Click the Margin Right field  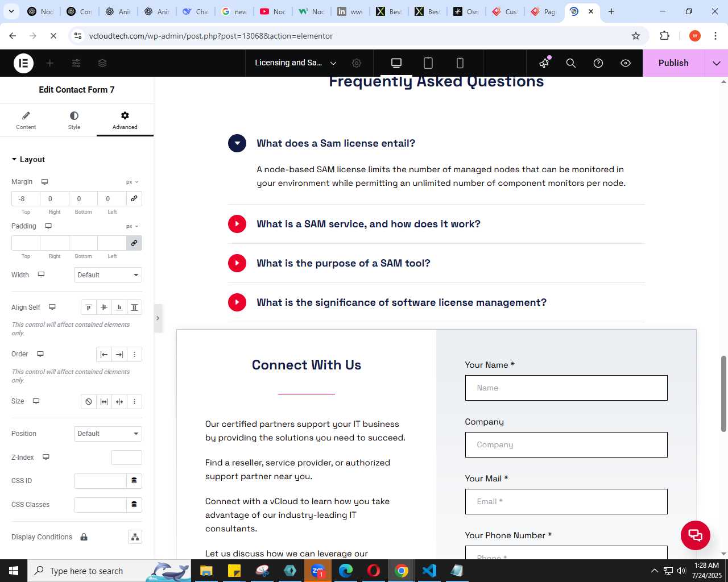(x=55, y=198)
